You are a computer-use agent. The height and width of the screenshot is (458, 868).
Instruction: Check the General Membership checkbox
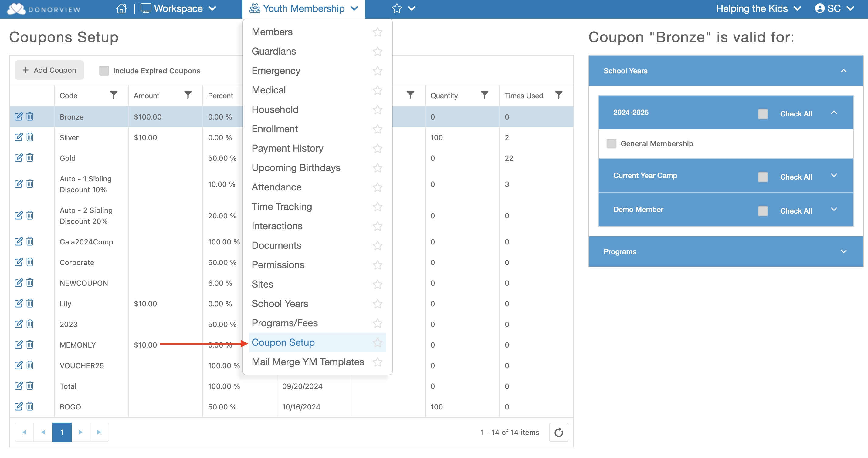point(611,143)
